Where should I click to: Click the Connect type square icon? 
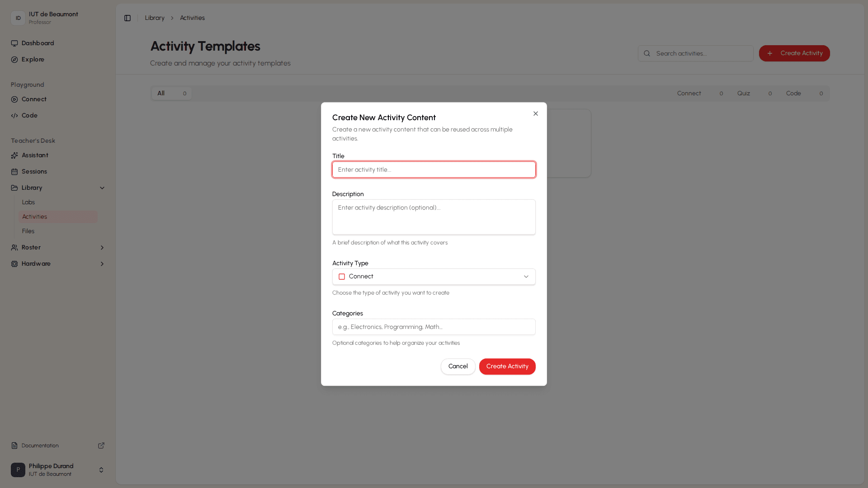coord(342,277)
